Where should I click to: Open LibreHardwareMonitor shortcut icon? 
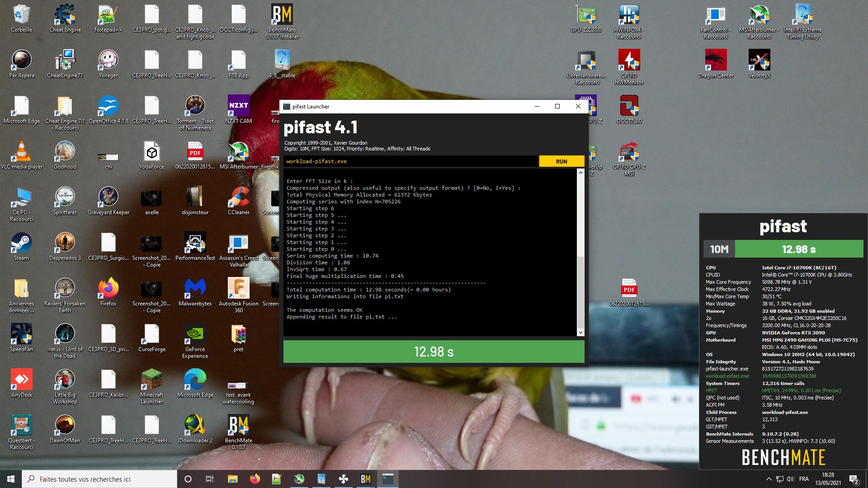[586, 67]
